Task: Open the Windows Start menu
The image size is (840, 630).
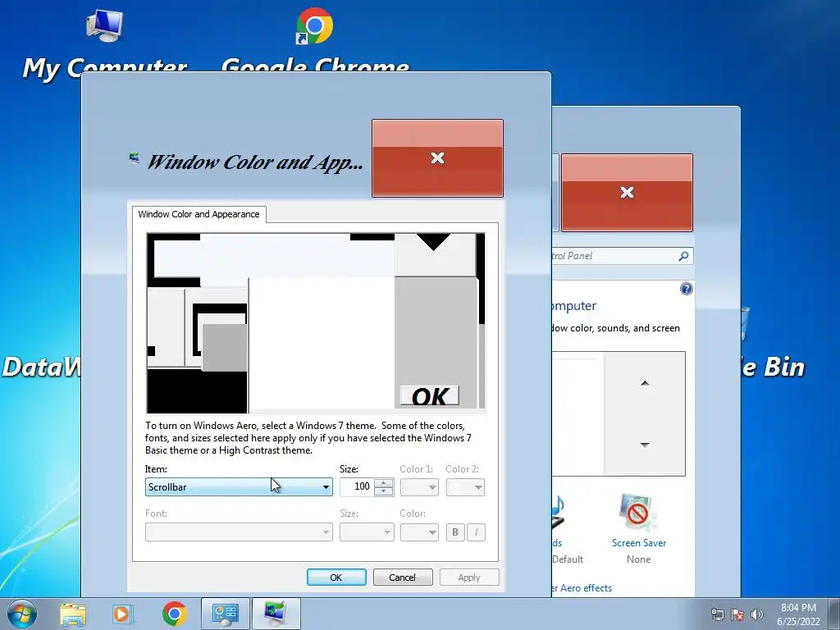Action: click(x=22, y=614)
